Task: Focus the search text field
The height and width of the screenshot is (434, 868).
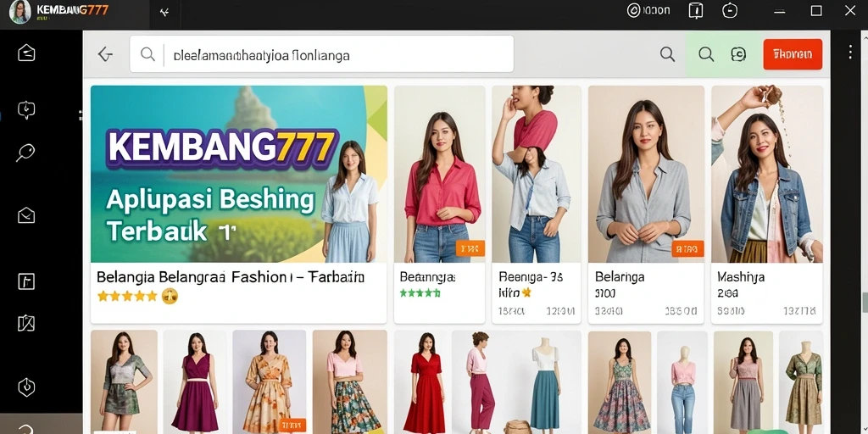Action: click(x=321, y=54)
